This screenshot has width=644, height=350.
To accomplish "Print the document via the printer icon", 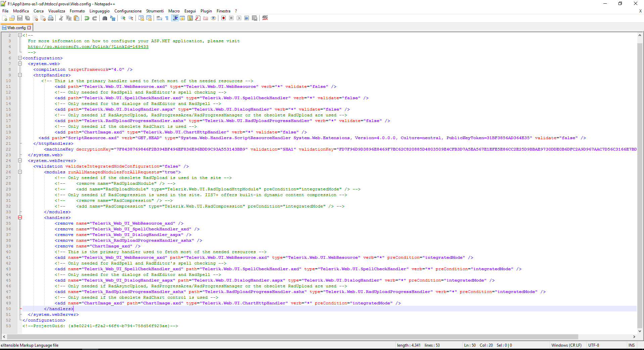I will (51, 18).
